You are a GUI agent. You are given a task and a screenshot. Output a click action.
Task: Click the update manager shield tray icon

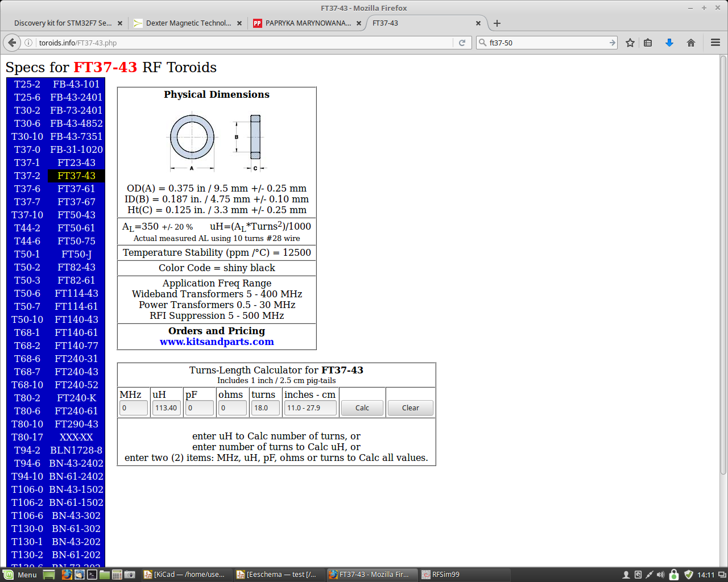[x=688, y=575]
